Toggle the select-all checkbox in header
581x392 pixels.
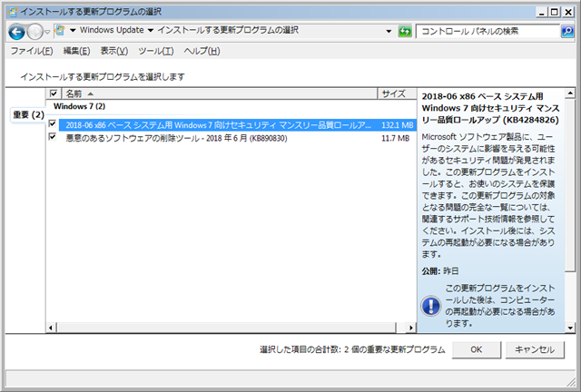(54, 93)
